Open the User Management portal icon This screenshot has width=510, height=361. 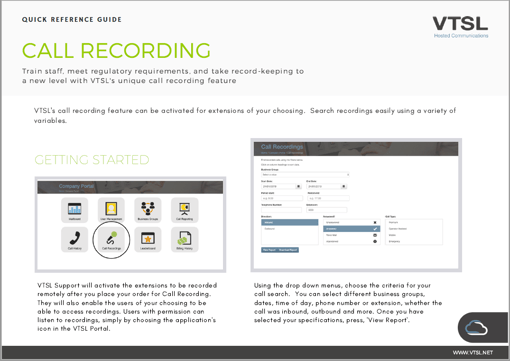[111, 210]
